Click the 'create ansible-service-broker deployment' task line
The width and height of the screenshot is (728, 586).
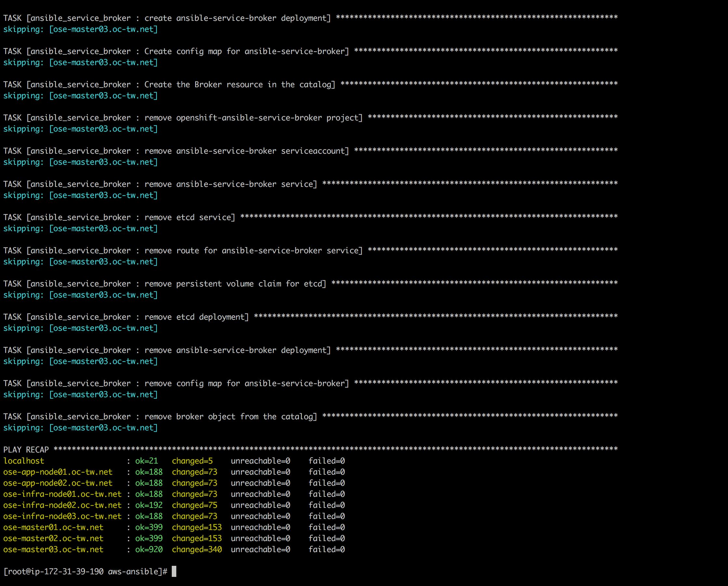click(x=311, y=18)
